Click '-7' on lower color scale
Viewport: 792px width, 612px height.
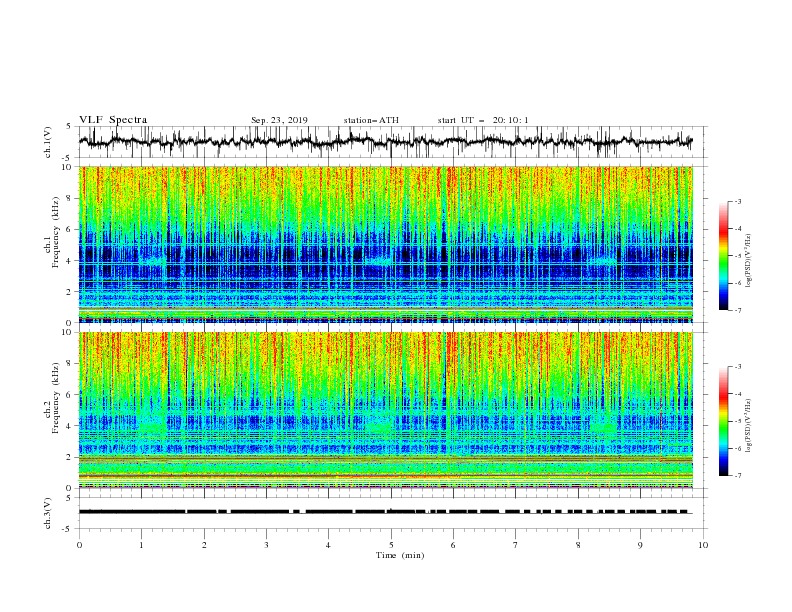[737, 476]
